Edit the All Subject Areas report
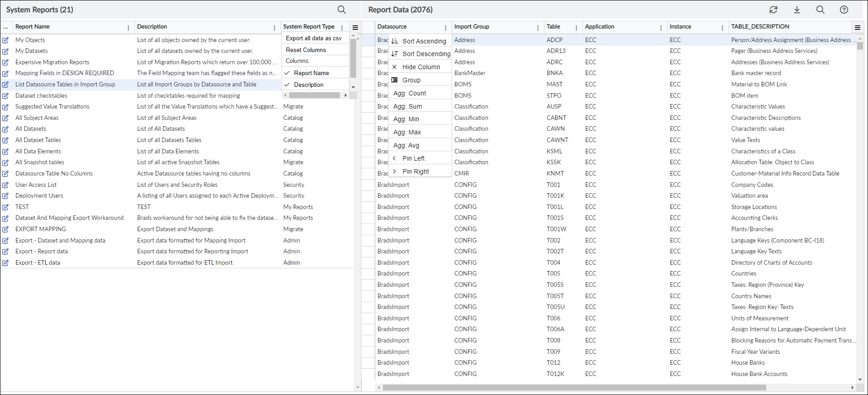Screen dimensions: 868x395 pyautogui.click(x=5, y=118)
